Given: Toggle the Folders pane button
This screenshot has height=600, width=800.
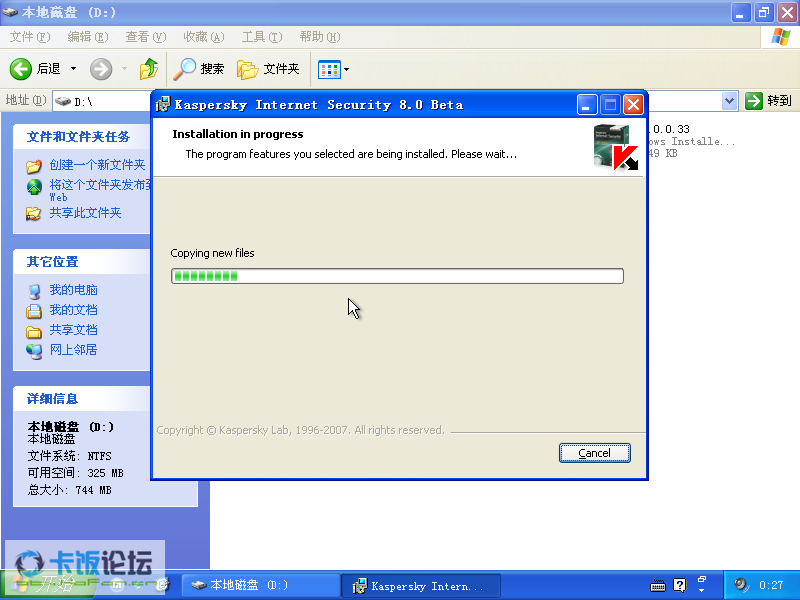Looking at the screenshot, I should coord(268,69).
